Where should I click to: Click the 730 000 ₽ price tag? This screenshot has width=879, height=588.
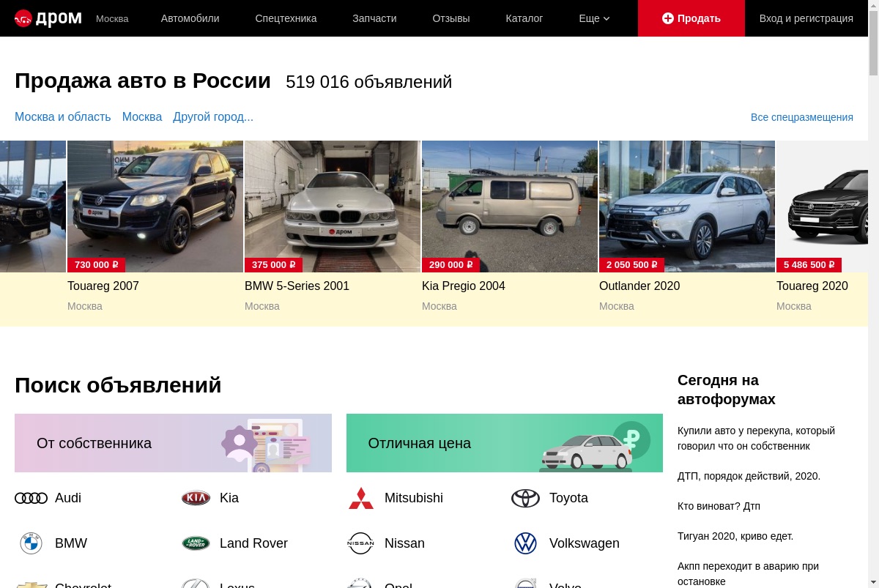point(96,265)
